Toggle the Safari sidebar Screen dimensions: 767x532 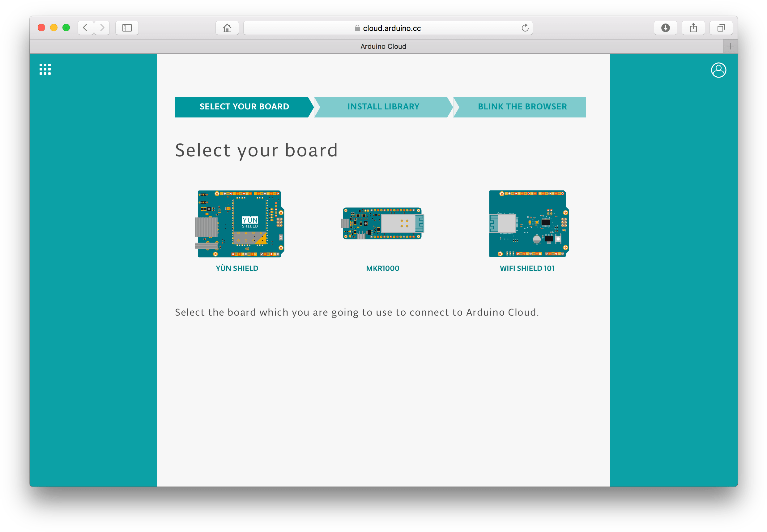click(127, 28)
